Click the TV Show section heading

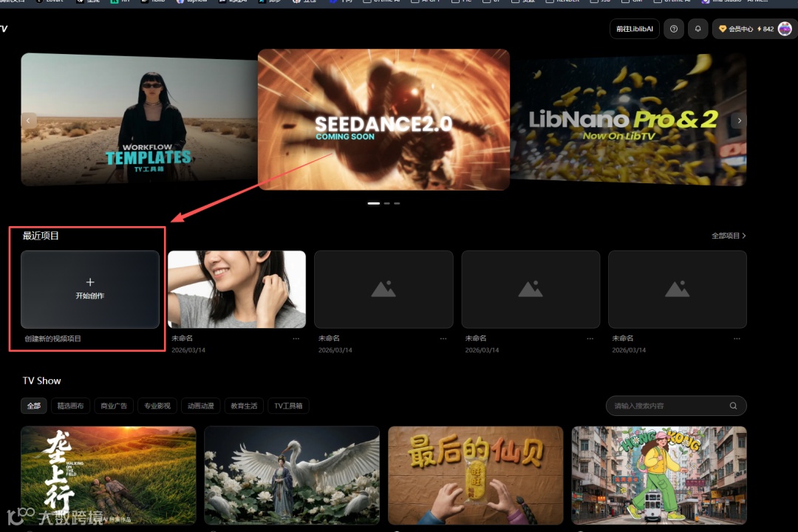[x=41, y=381]
